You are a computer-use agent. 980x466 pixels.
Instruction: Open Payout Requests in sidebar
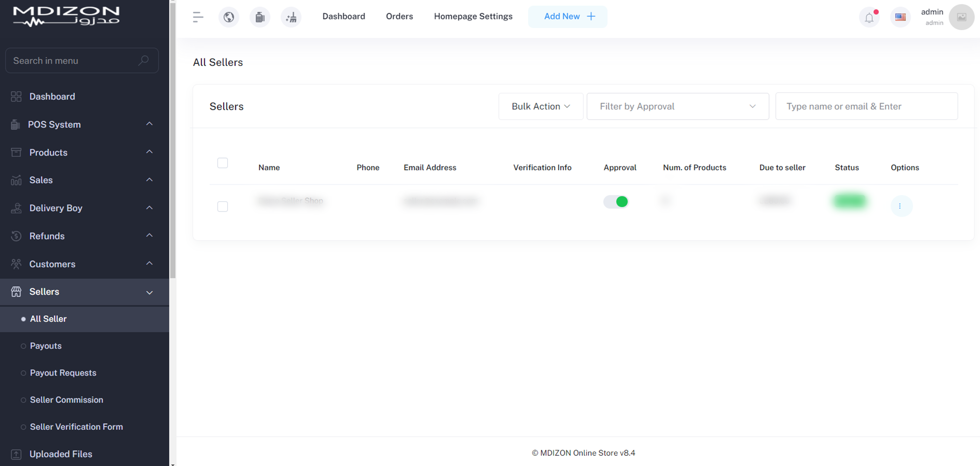[63, 373]
